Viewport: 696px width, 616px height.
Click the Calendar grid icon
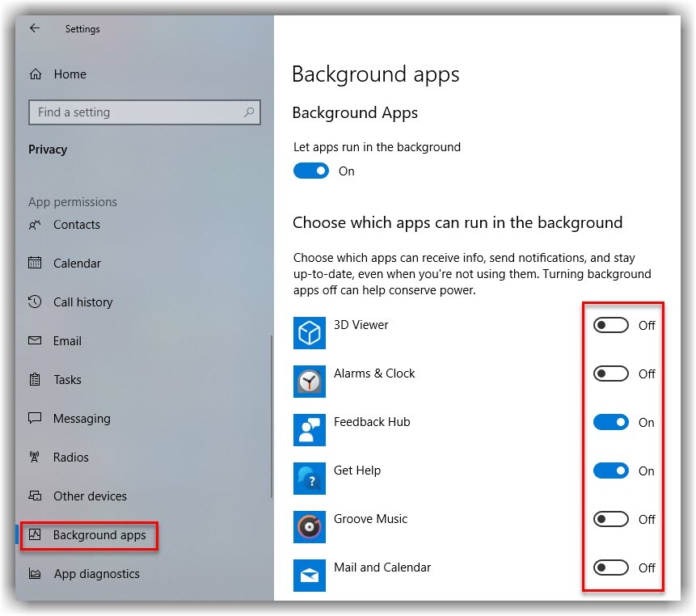pos(35,264)
